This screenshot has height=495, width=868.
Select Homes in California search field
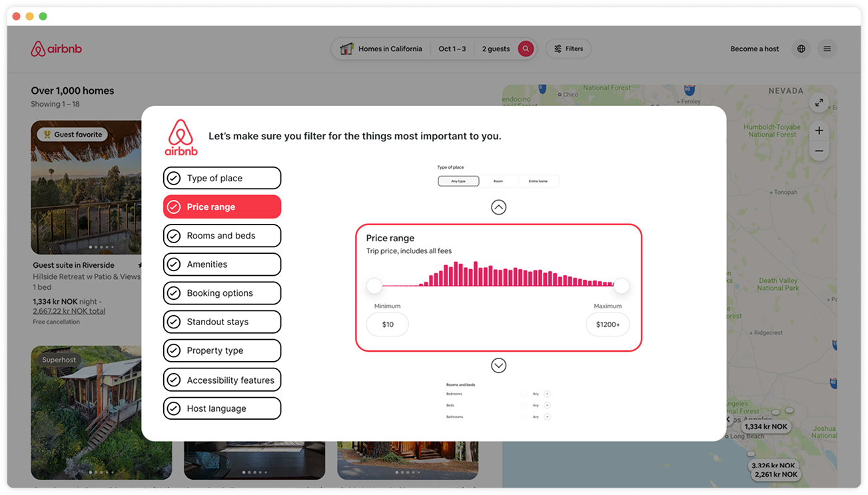coord(390,49)
